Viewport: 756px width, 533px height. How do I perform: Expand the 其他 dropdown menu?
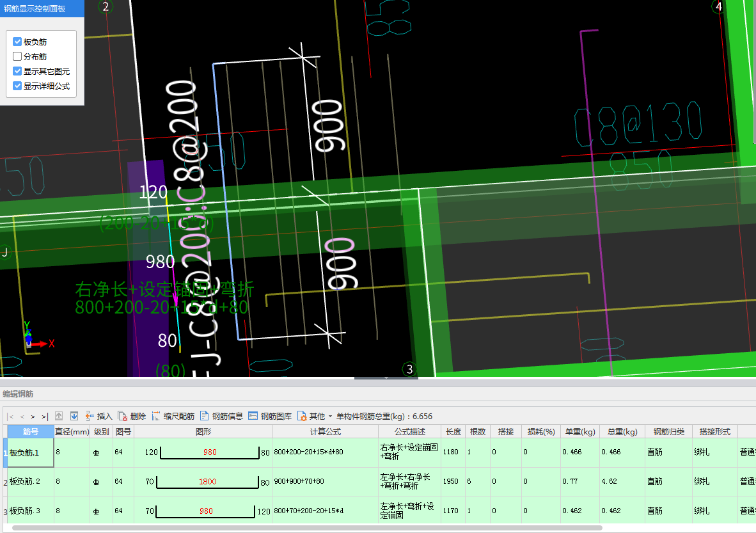tap(315, 416)
